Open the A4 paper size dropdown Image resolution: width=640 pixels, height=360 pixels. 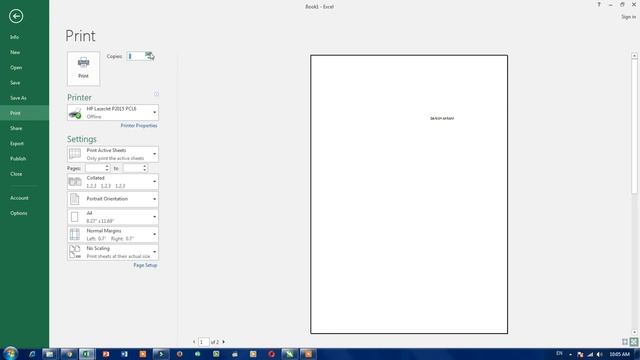(113, 217)
